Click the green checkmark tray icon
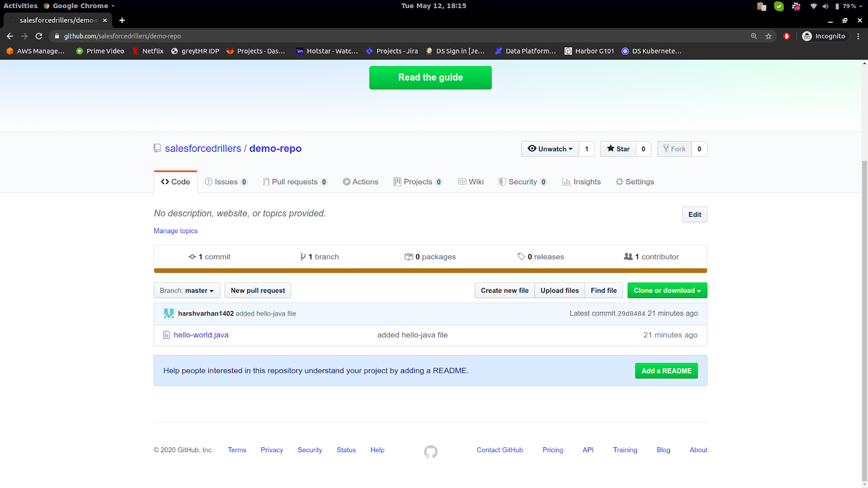868x488 pixels. click(778, 6)
